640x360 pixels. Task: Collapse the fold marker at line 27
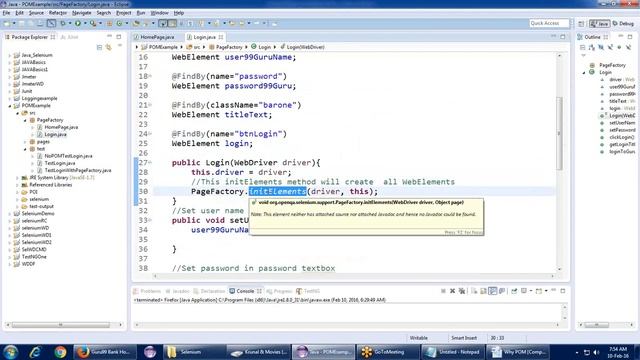point(150,162)
